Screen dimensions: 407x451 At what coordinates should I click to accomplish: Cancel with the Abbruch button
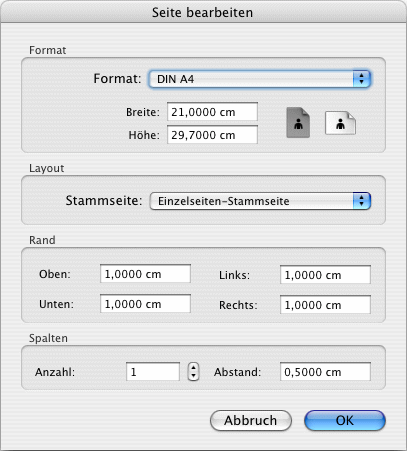click(251, 420)
